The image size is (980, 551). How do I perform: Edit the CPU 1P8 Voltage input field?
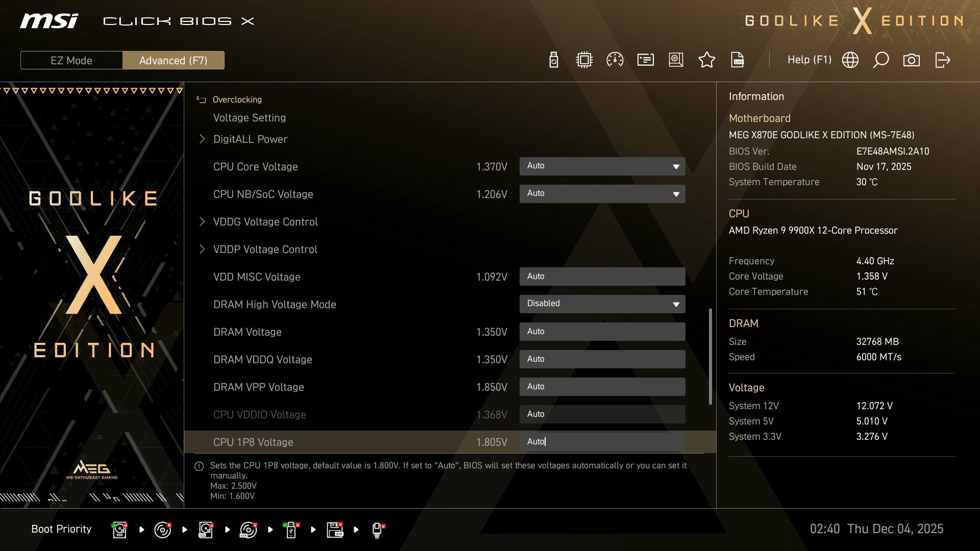[x=602, y=442]
